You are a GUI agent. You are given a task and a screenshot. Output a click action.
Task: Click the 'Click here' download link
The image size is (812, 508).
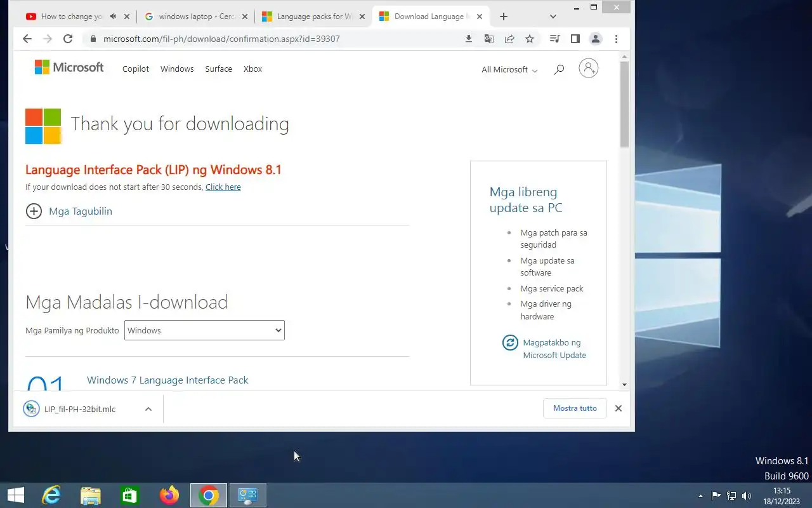(x=223, y=187)
